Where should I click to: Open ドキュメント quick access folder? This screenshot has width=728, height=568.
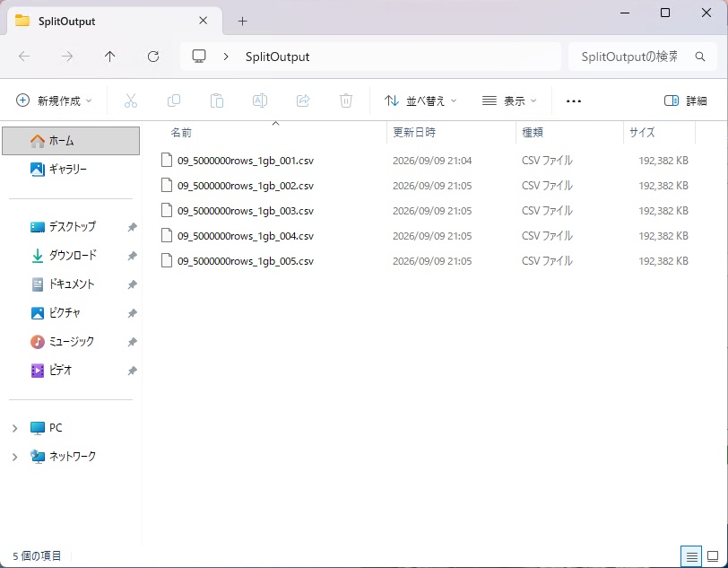tap(71, 284)
